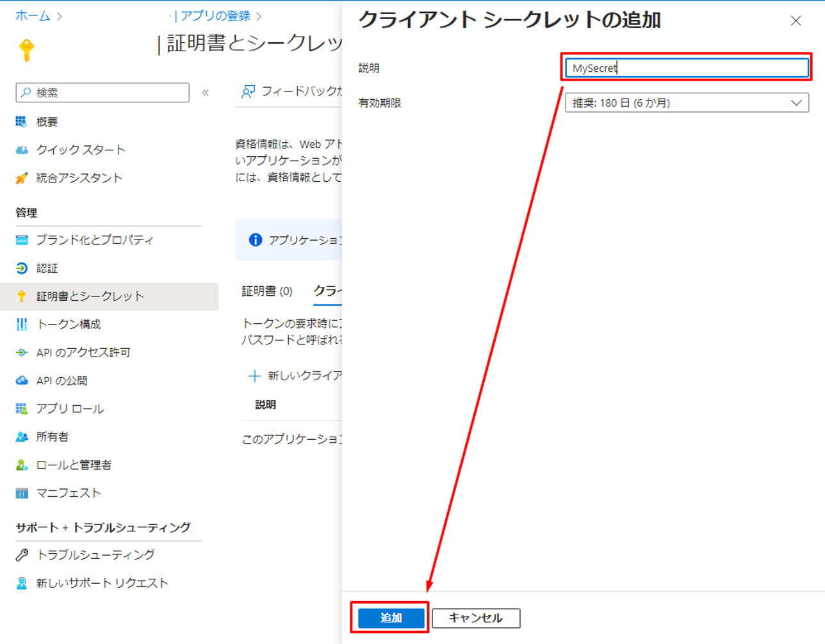
Task: Click the トークン構成 bars icon
Action: click(22, 325)
